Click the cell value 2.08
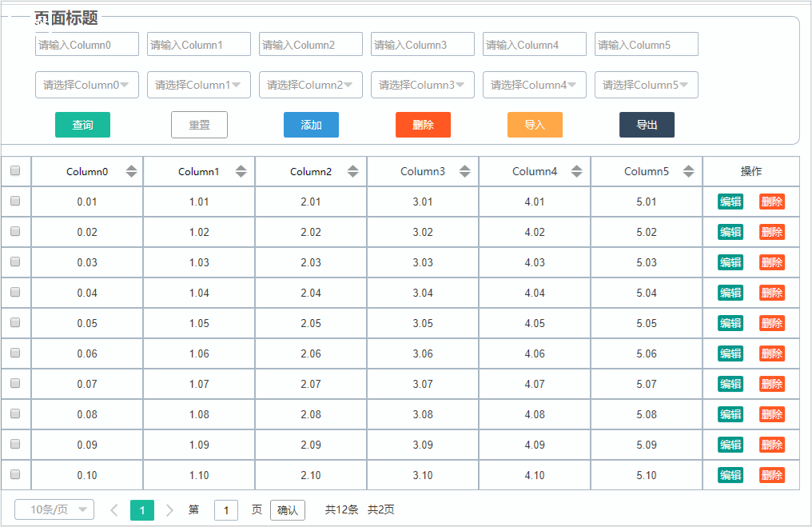Image resolution: width=812 pixels, height=527 pixels. tap(311, 414)
